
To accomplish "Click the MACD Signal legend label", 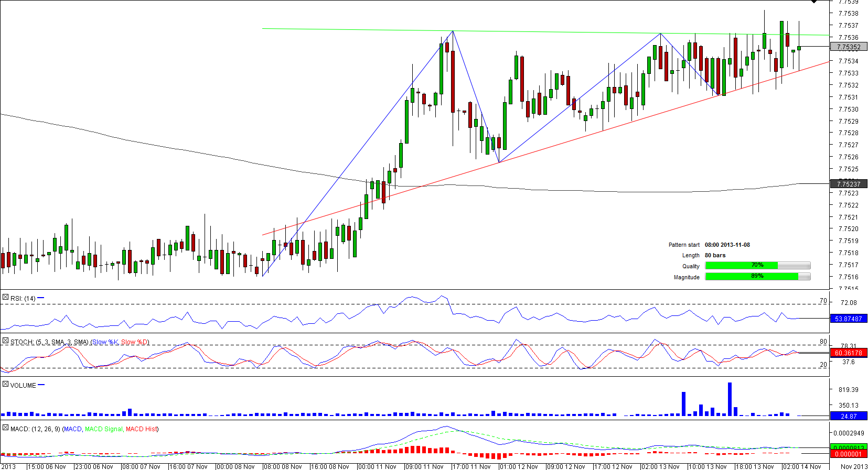I will [x=103, y=429].
